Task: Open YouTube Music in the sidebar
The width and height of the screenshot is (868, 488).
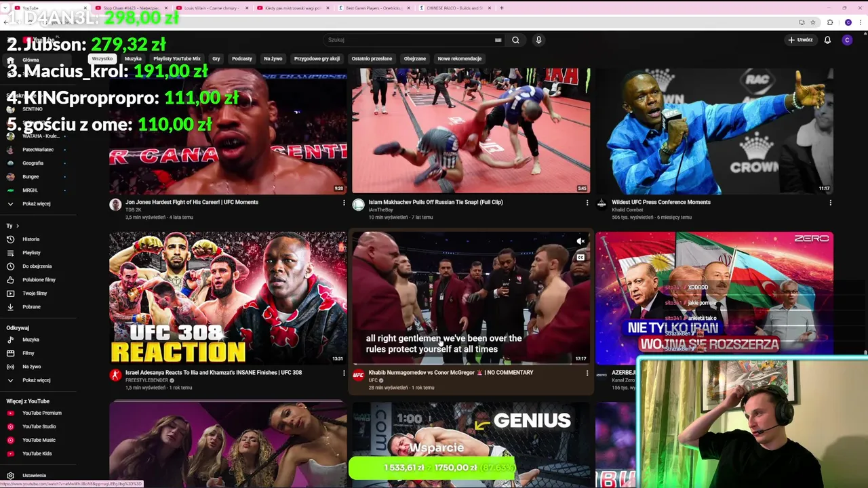Action: point(39,440)
